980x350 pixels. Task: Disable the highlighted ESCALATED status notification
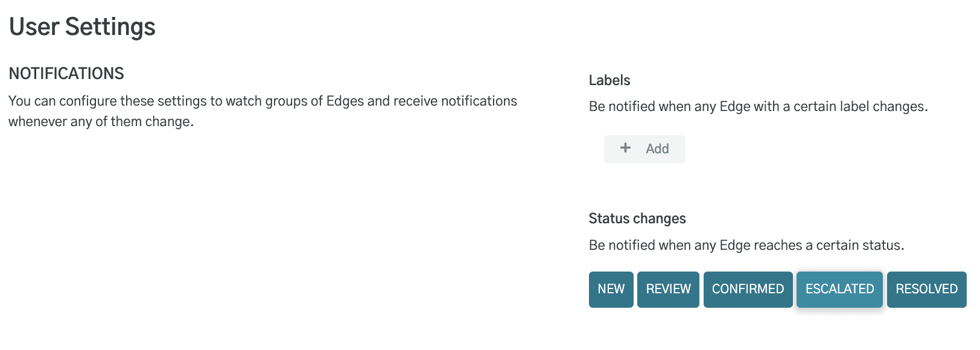point(839,289)
